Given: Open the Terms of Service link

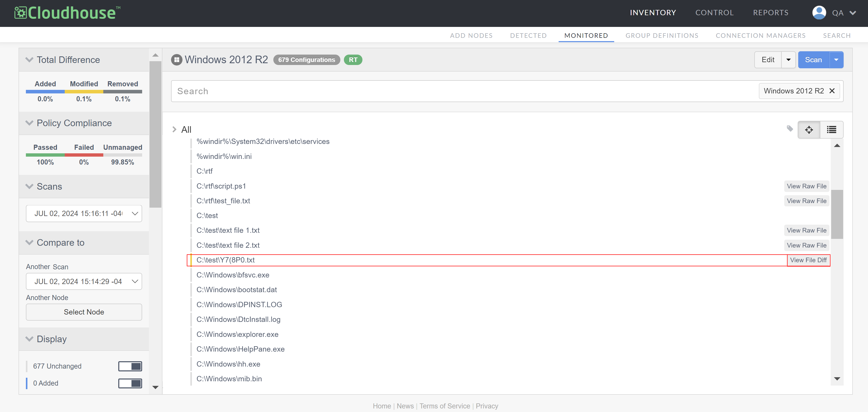Looking at the screenshot, I should point(445,406).
